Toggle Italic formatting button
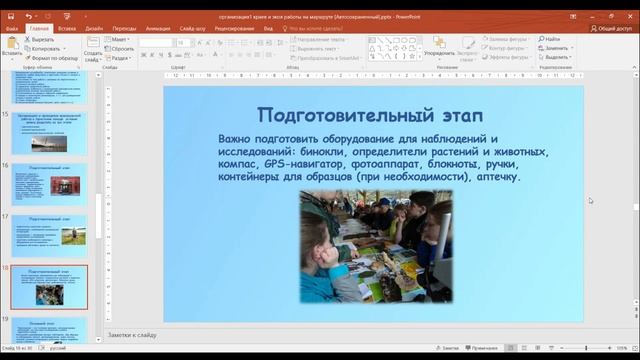The width and height of the screenshot is (640, 360). pyautogui.click(x=152, y=55)
